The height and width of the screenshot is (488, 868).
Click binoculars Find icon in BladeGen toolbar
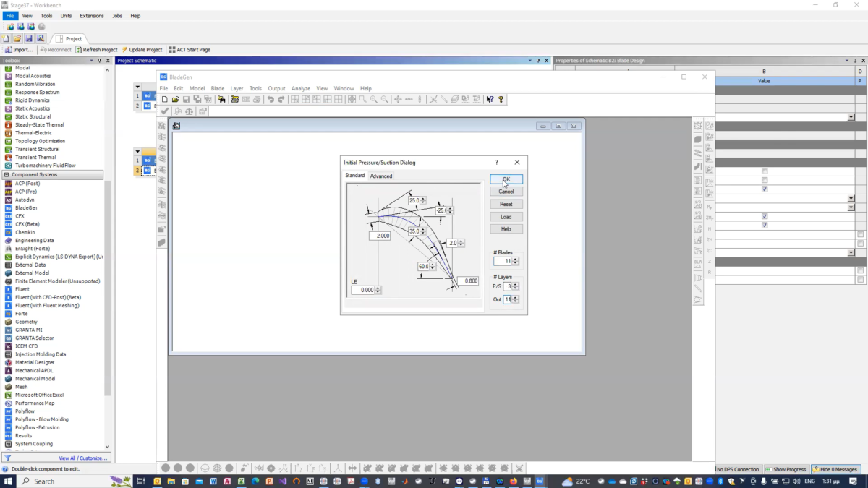point(221,99)
